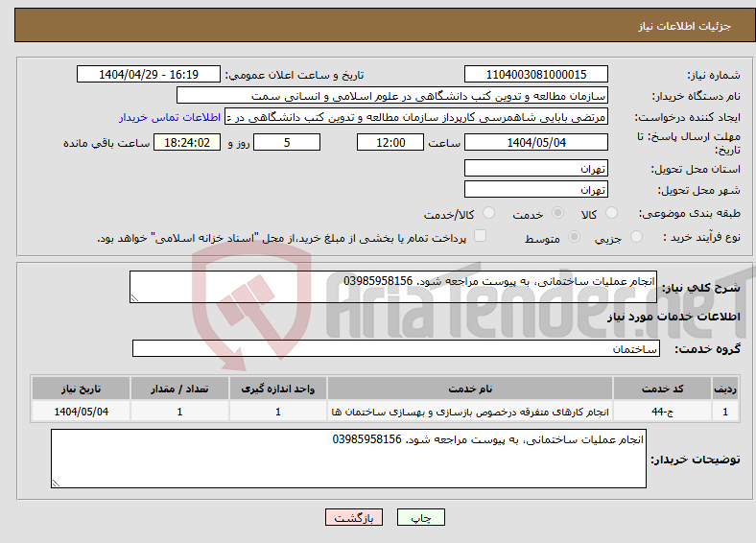Viewport: 756px width, 543px height.
Task: Select the جزیی purchase type radio
Action: coord(636,236)
